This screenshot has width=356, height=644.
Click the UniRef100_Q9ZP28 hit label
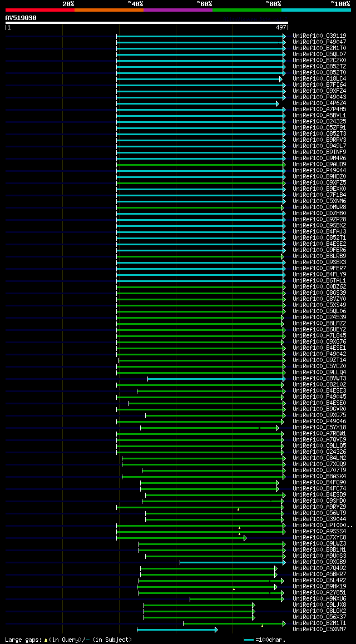319,219
